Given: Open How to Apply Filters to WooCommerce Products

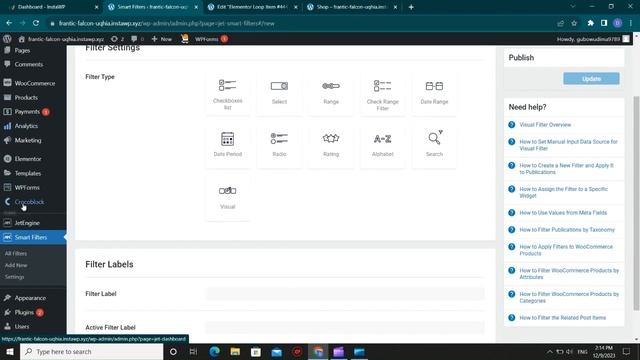Looking at the screenshot, I should pyautogui.click(x=566, y=250).
